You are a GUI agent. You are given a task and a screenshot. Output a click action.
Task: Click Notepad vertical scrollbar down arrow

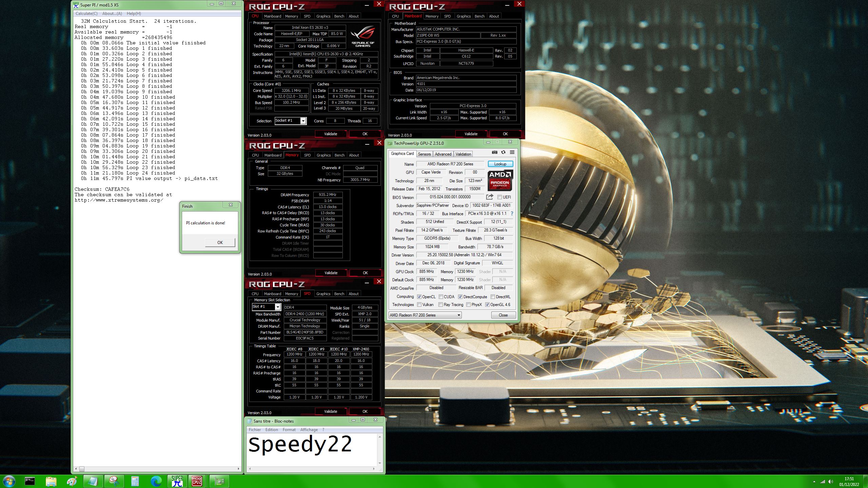(380, 463)
